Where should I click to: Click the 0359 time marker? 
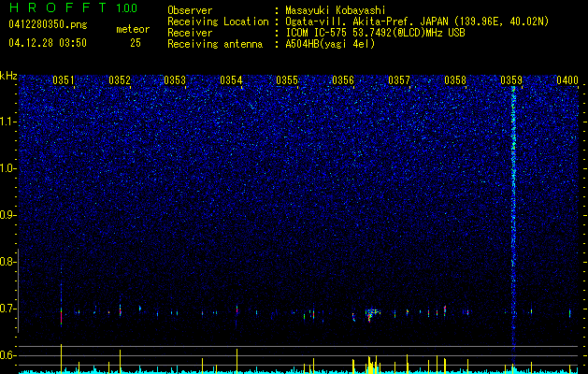click(511, 80)
